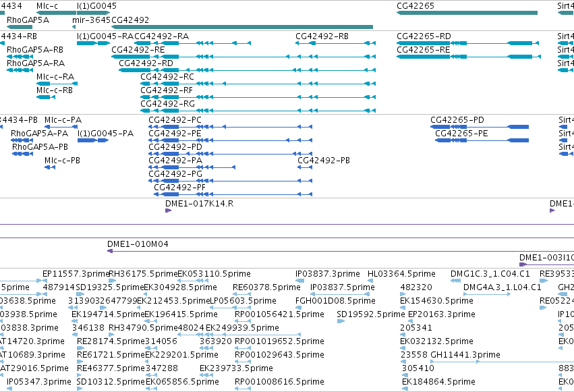This screenshot has width=574, height=392.
Task: Select EST EP20163.3prime
Action: tap(442, 314)
